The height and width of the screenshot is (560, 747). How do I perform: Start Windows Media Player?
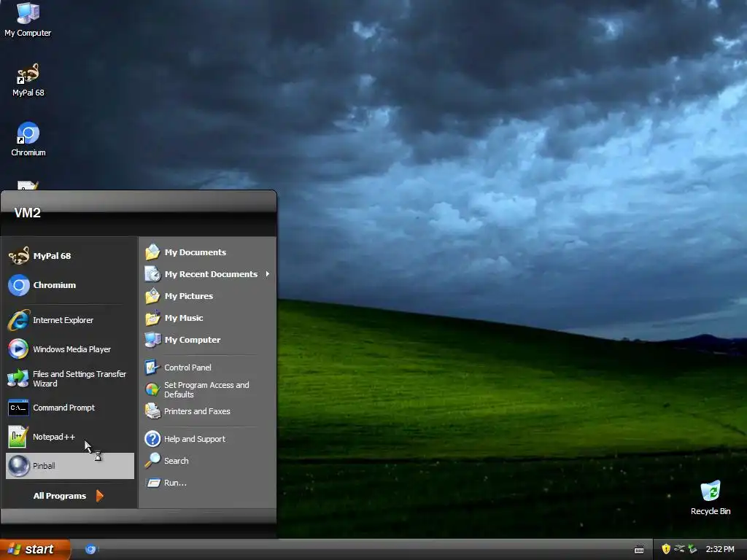click(69, 349)
